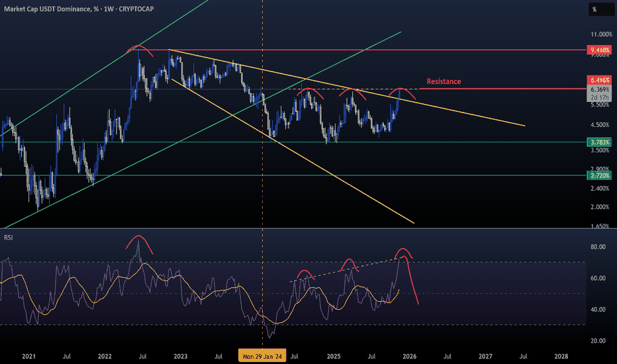
Task: Click the 5.500% price axis value
Action: [600, 105]
